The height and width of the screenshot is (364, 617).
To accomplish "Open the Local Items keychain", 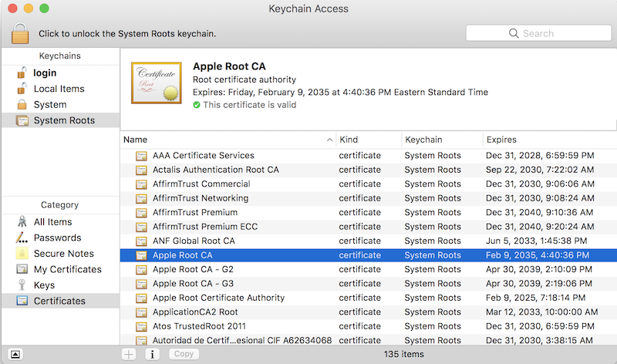I will (59, 89).
